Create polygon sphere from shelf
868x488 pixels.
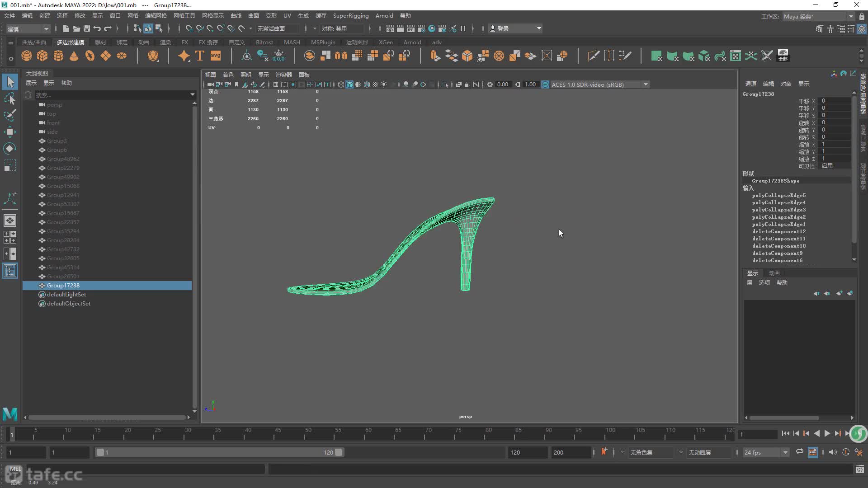click(x=27, y=56)
